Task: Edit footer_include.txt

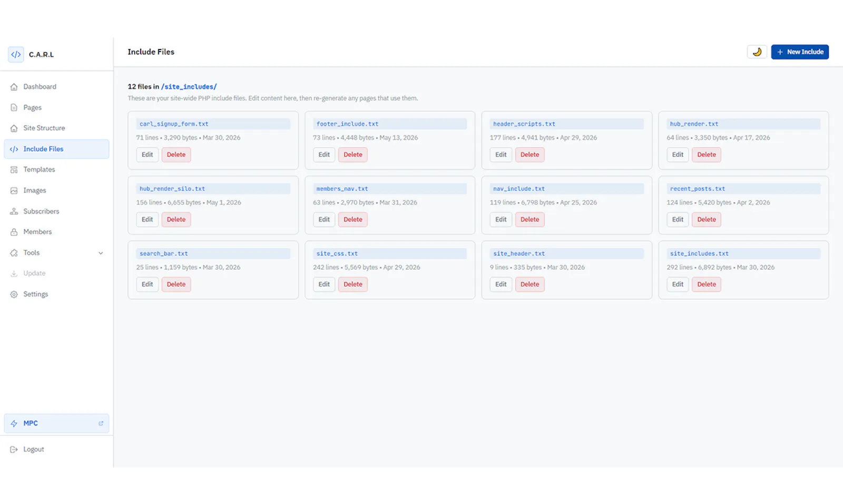Action: pyautogui.click(x=324, y=155)
